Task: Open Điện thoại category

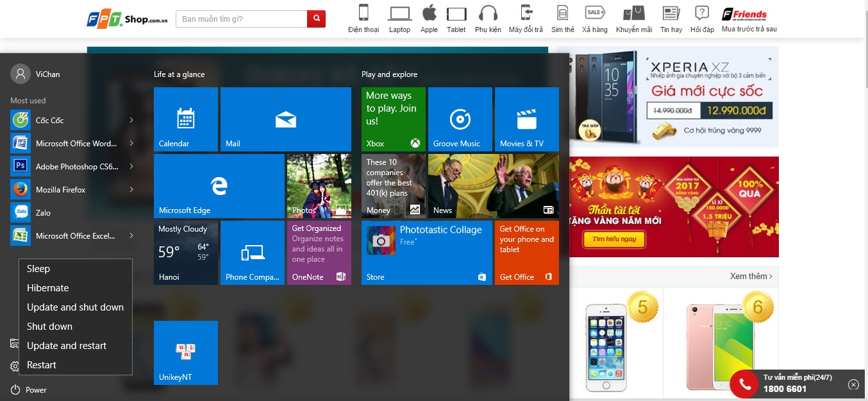Action: [x=363, y=19]
